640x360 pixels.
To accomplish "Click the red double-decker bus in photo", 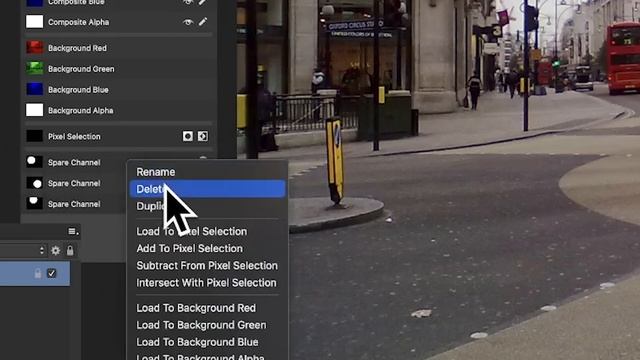I will [623, 58].
